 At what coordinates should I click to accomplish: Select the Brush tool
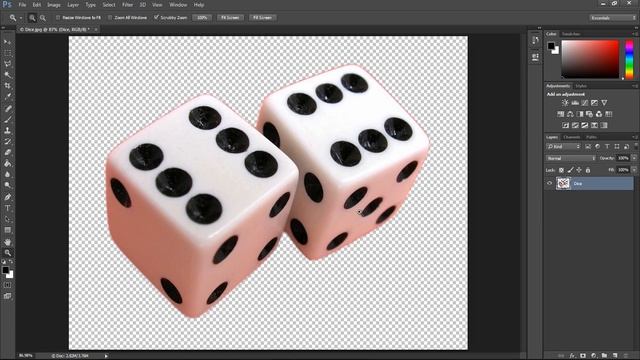tap(7, 119)
